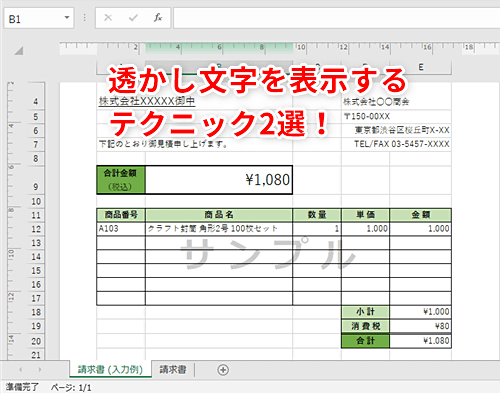This screenshot has height=394, width=500.
Task: Click the 下記のとおり御見積申し上げます cell
Action: coord(163,144)
